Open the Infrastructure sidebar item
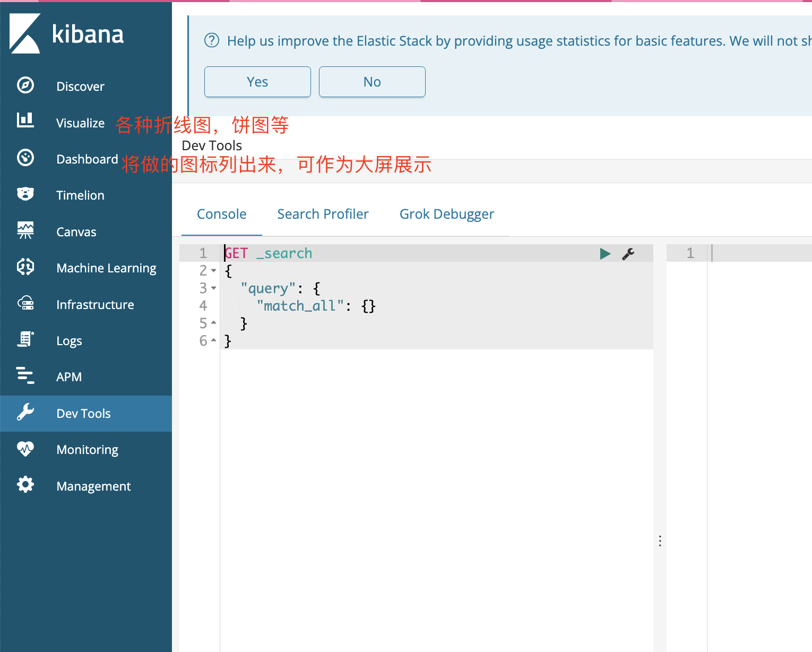Screen dimensions: 812x652 click(x=95, y=304)
